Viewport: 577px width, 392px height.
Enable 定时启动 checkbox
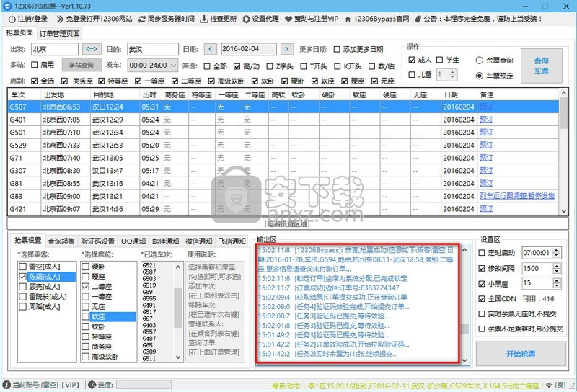[482, 253]
